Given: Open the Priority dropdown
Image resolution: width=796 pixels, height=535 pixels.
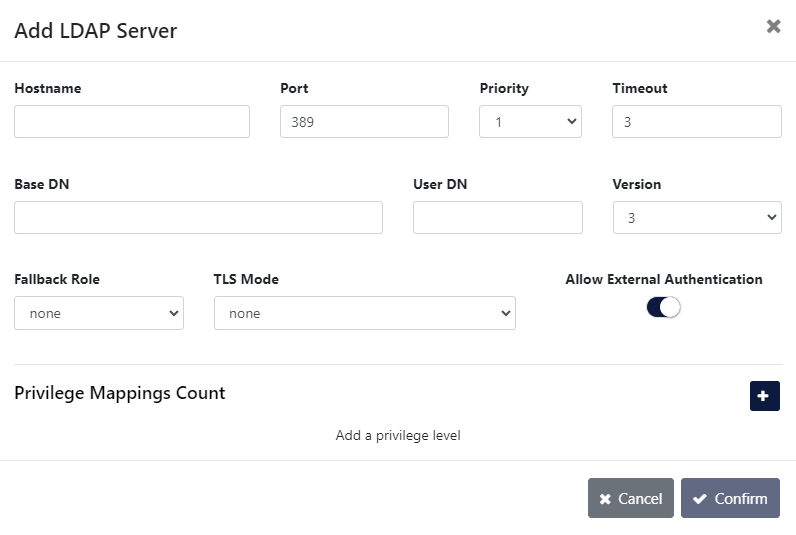Looking at the screenshot, I should 530,122.
